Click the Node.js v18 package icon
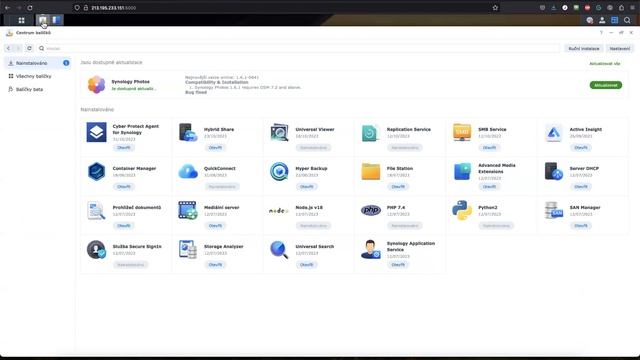640x360 pixels. pyautogui.click(x=279, y=211)
